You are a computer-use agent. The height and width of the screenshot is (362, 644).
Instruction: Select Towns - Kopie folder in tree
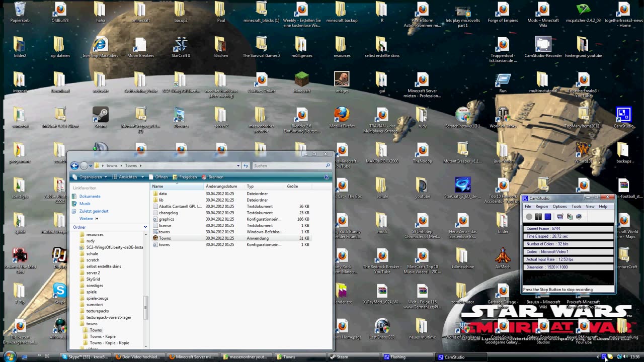coord(103,336)
